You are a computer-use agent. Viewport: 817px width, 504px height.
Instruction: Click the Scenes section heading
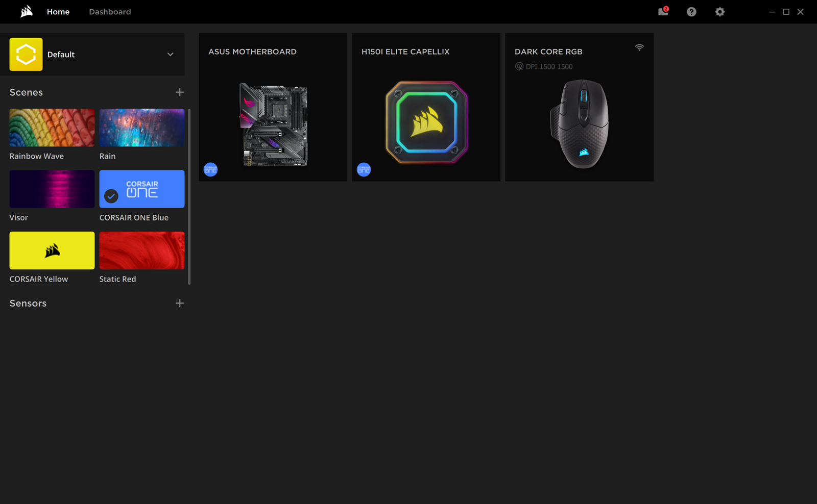point(26,92)
